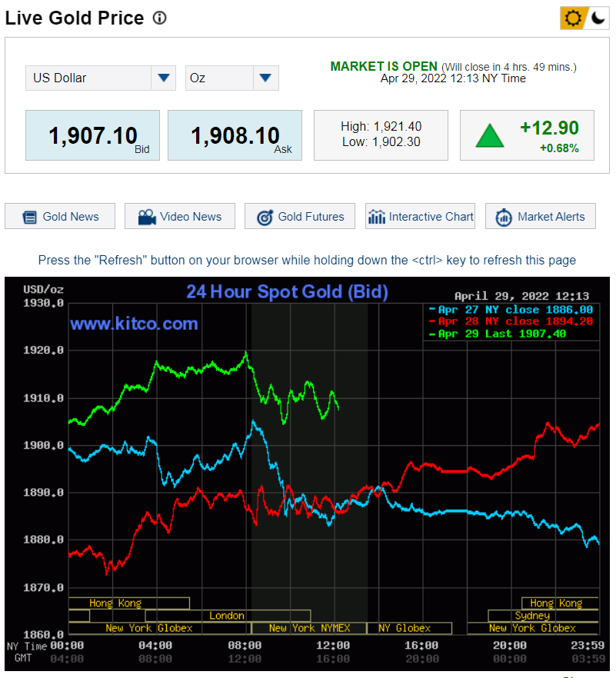The width and height of the screenshot is (616, 678).
Task: Click the Oz dropdown arrow
Action: 265,78
